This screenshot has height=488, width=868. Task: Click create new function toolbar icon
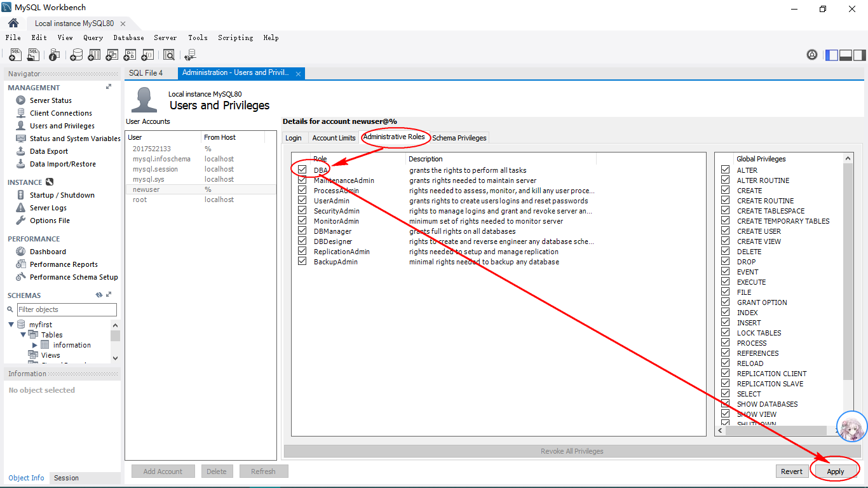(x=147, y=55)
